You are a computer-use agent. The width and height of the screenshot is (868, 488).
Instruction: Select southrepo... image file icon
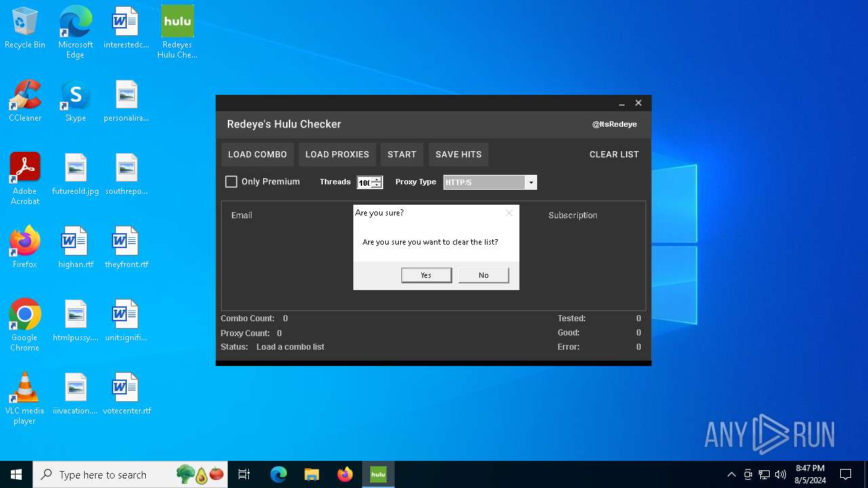(x=126, y=175)
